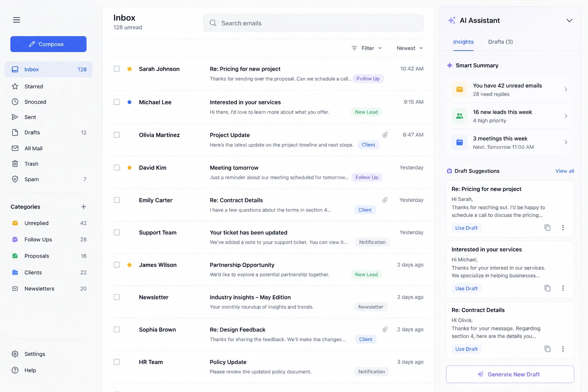Click attachment icon on Re: Contract Details
Screen dimensions: 588x392
(385, 200)
